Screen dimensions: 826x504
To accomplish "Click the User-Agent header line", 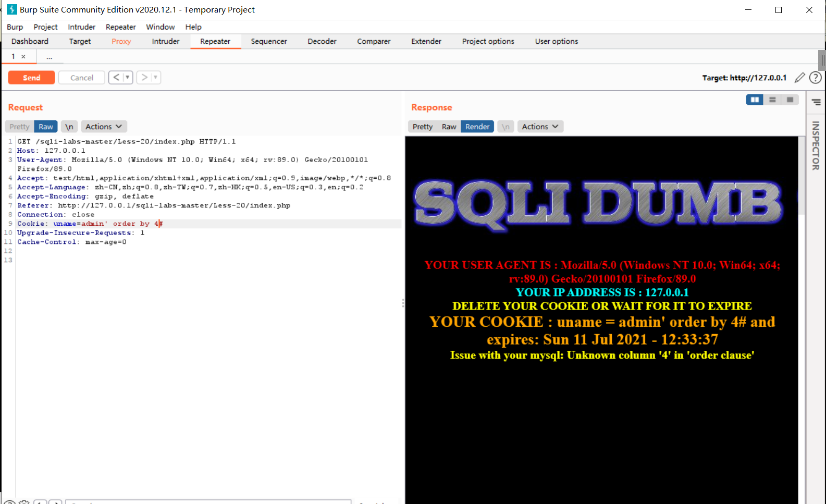I will click(x=192, y=164).
